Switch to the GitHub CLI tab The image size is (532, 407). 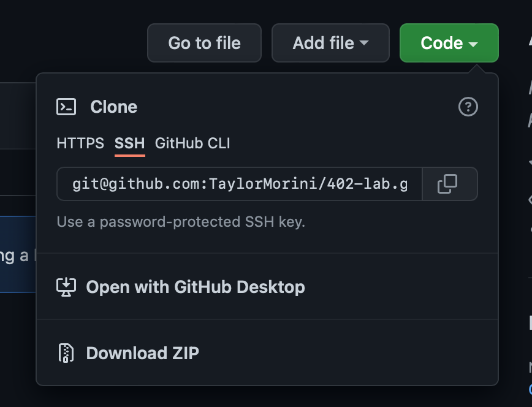pyautogui.click(x=192, y=143)
